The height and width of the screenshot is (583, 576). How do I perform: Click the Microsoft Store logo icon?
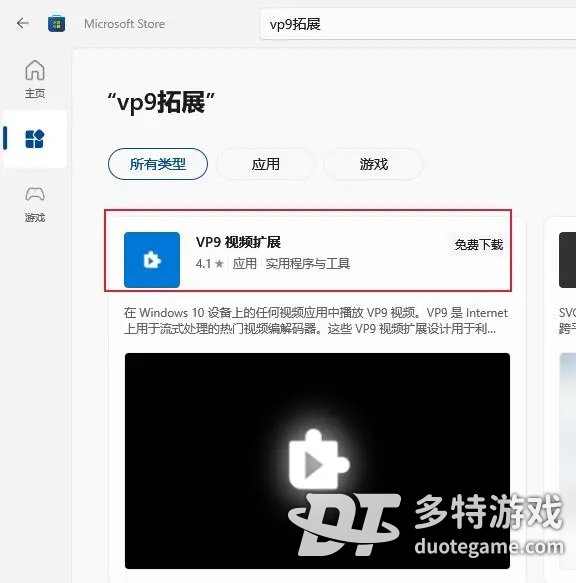tap(57, 24)
